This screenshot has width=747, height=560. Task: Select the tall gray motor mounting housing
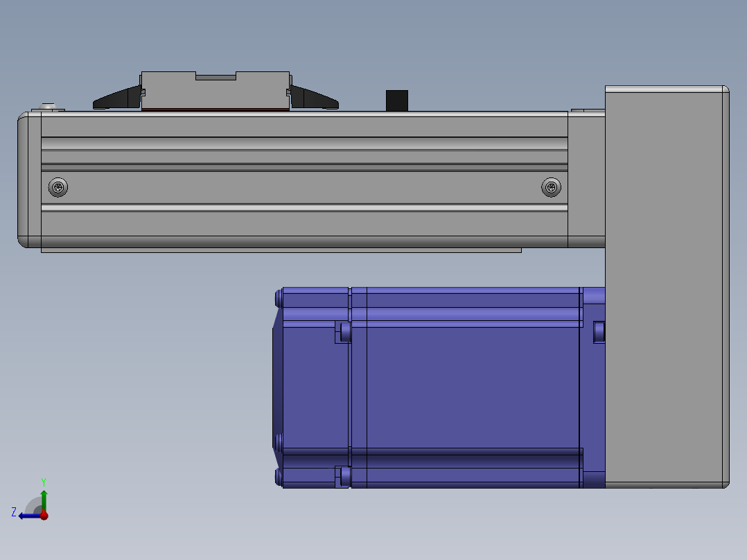[667, 287]
